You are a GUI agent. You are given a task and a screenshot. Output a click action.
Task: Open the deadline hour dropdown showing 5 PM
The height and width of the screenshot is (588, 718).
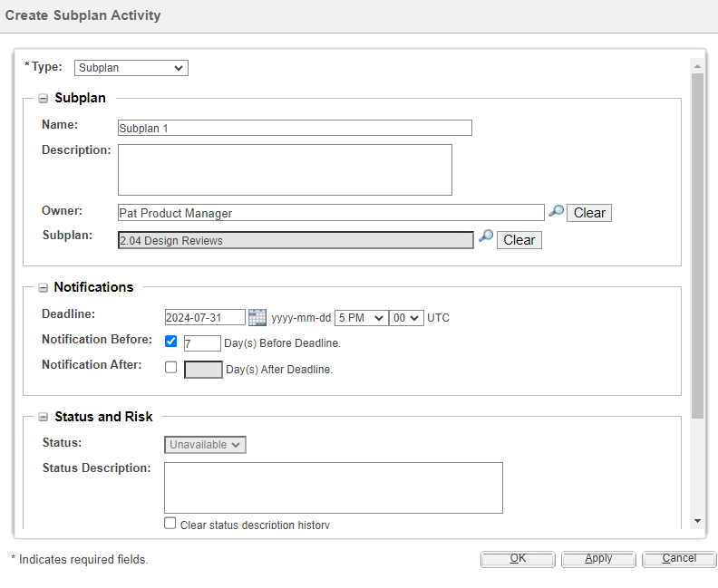pos(362,318)
